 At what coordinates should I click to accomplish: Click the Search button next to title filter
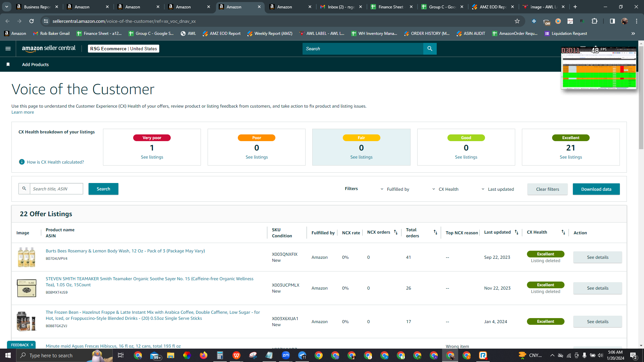103,189
